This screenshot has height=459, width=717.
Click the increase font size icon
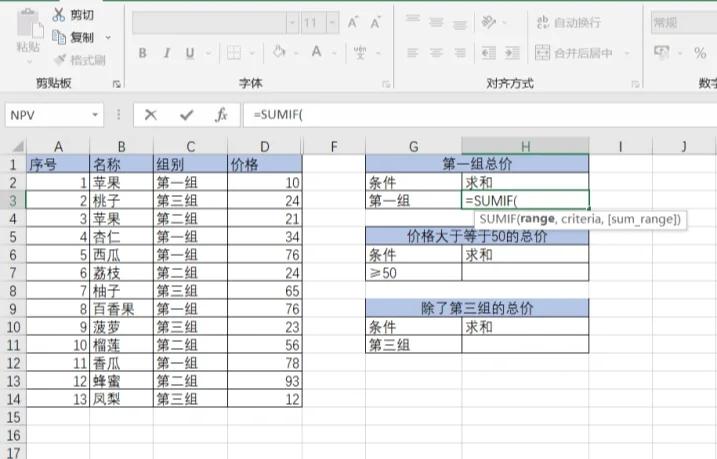click(354, 22)
